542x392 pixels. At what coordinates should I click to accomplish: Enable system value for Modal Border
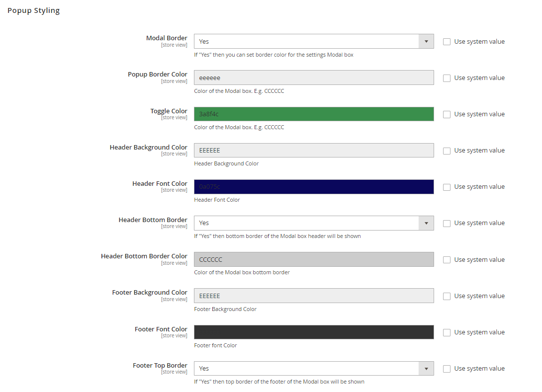[447, 42]
